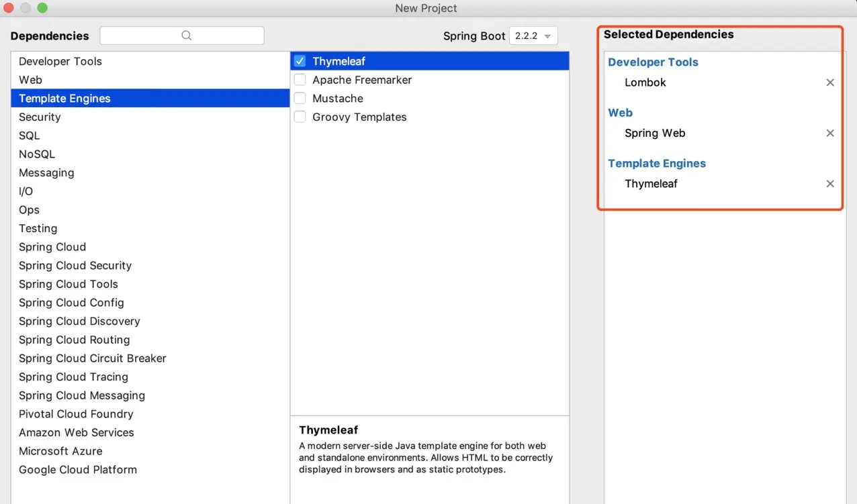This screenshot has height=504, width=857.
Task: Choose the Spring Cloud Routing category
Action: tap(150, 340)
